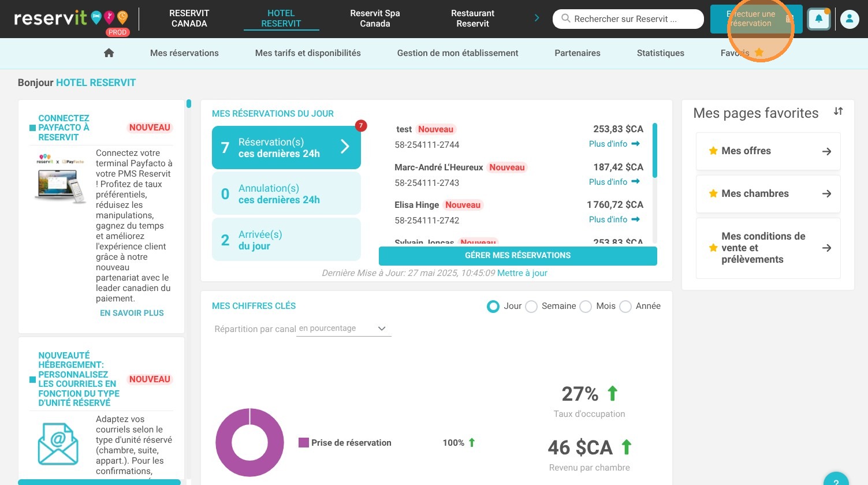Switch to the RESERVIT CANADA tab
Image resolution: width=868 pixels, height=485 pixels.
point(189,18)
